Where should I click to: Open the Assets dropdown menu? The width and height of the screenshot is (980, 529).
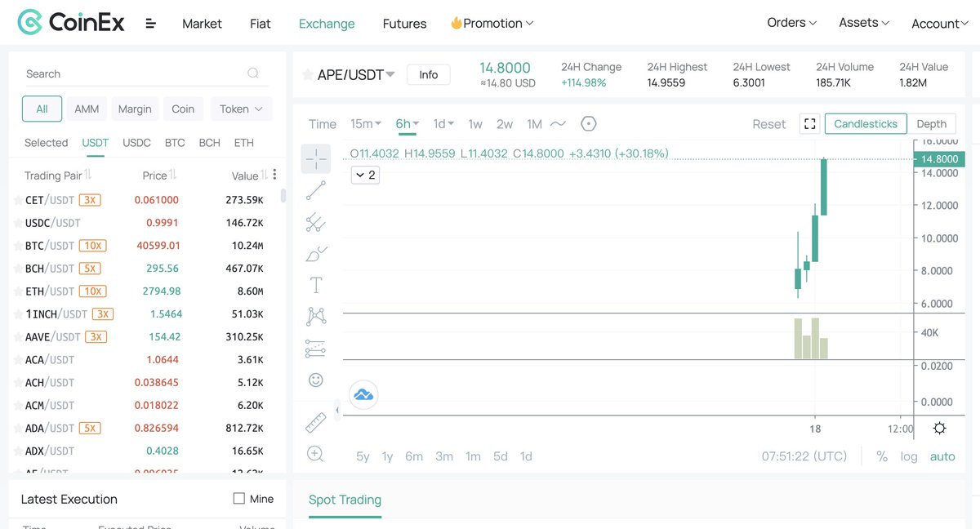864,23
